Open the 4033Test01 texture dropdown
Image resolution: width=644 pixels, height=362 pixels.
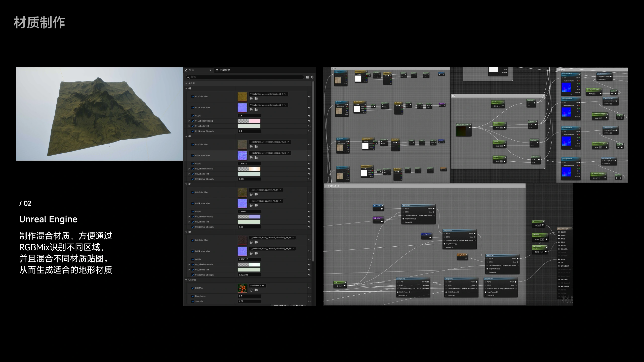pos(257,286)
